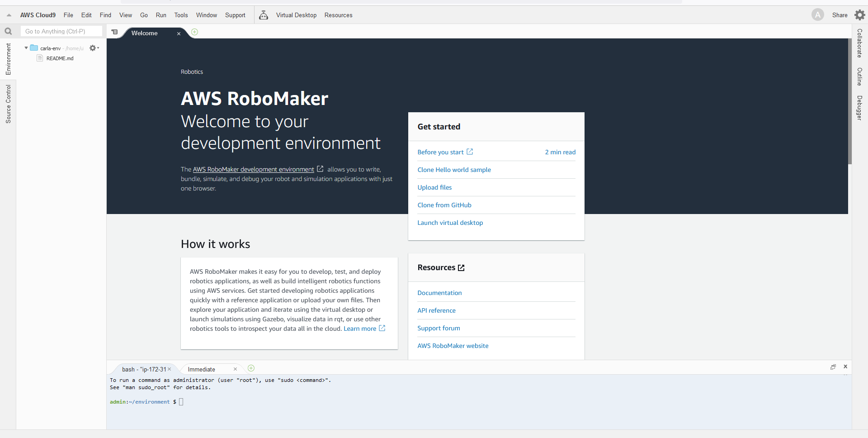The width and height of the screenshot is (868, 438).
Task: Switch to the Immediate tab
Action: tap(202, 369)
